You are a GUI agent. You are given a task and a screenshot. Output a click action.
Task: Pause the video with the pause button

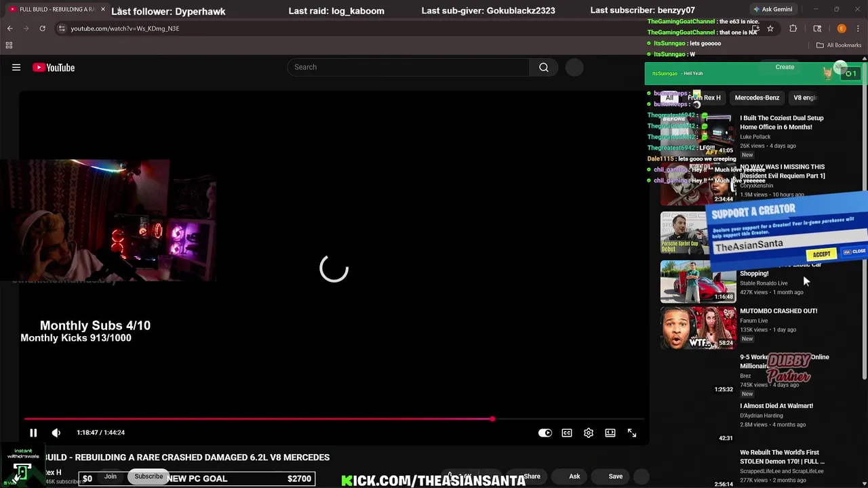coord(33,432)
